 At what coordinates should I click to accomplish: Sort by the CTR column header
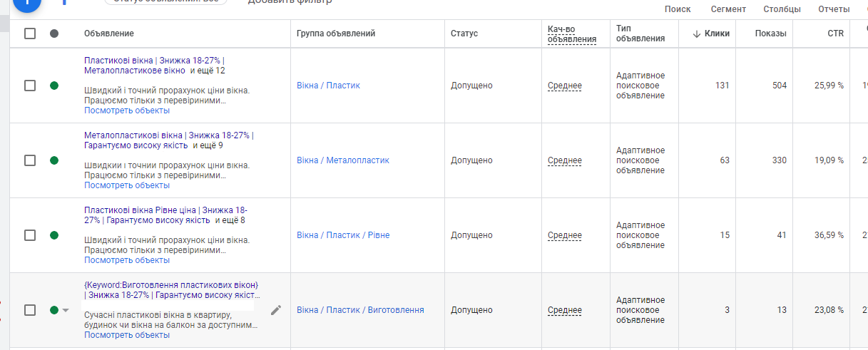click(835, 34)
